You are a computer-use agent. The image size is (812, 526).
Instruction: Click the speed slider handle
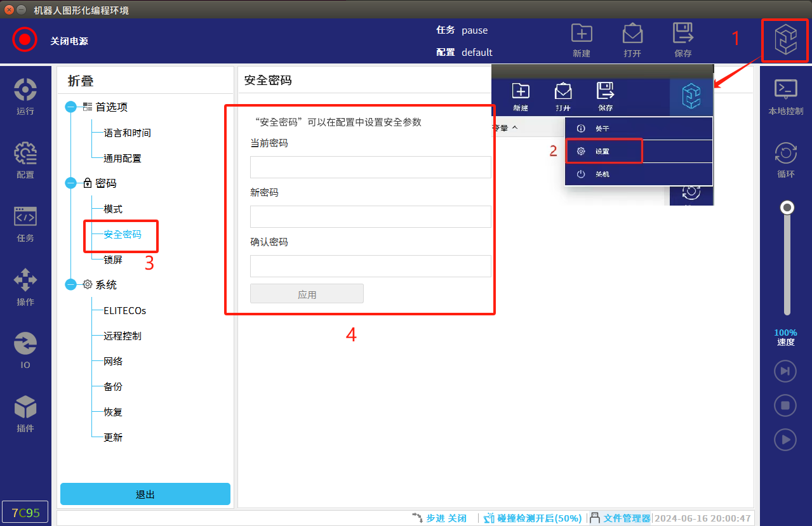(787, 207)
